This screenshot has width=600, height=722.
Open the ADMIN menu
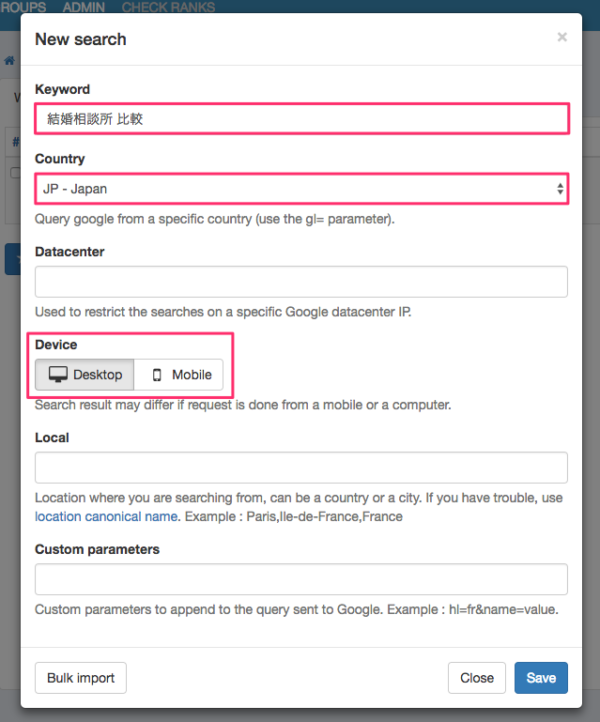point(84,7)
